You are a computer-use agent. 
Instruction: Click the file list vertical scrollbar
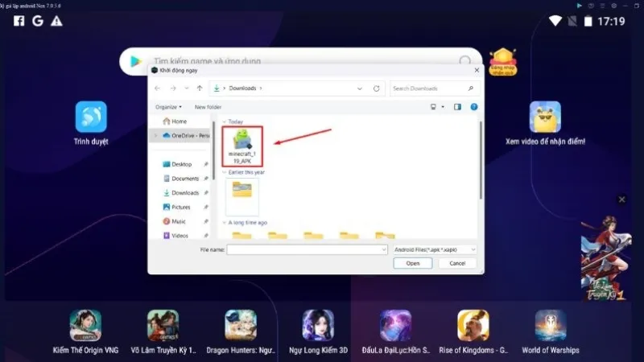[x=481, y=160]
